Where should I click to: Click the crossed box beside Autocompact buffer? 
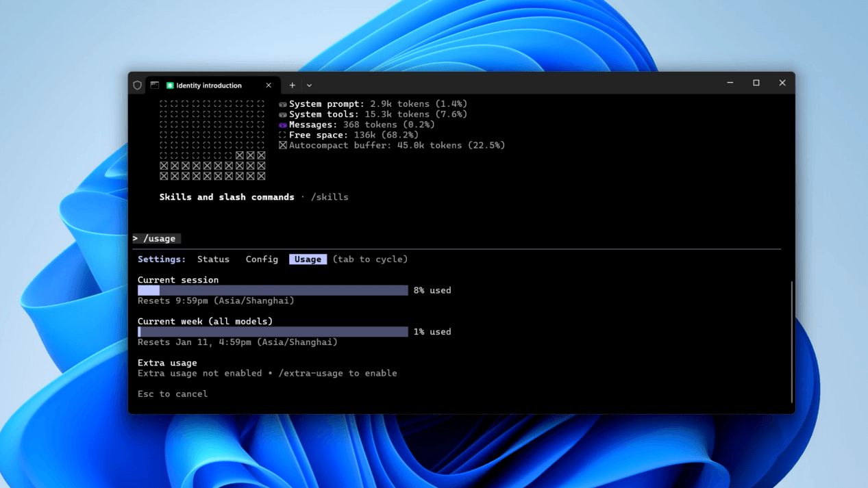pyautogui.click(x=282, y=146)
